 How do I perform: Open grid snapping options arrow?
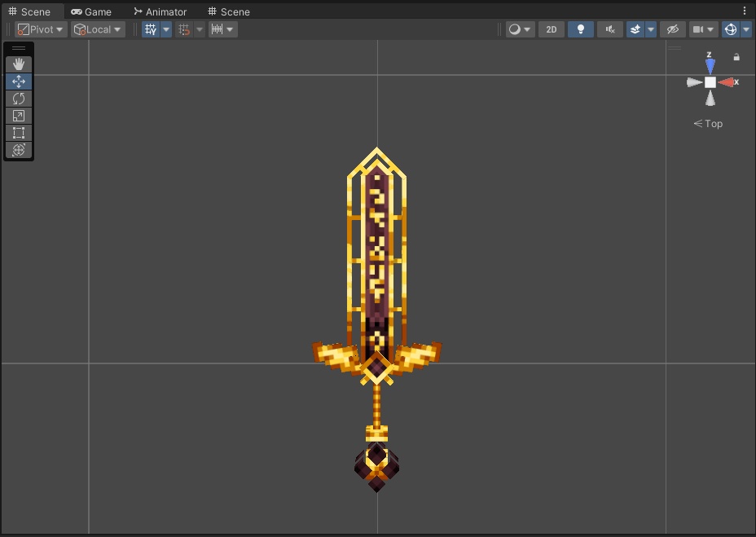[199, 29]
